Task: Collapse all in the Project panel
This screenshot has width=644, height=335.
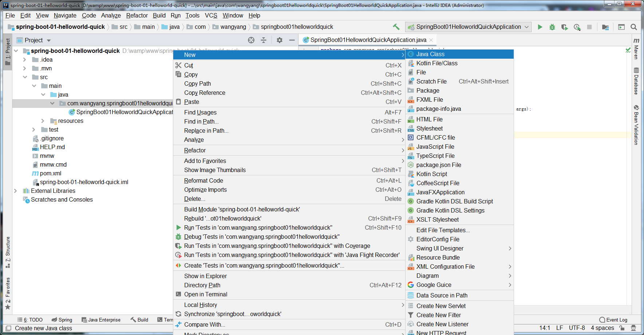Action: click(x=264, y=40)
